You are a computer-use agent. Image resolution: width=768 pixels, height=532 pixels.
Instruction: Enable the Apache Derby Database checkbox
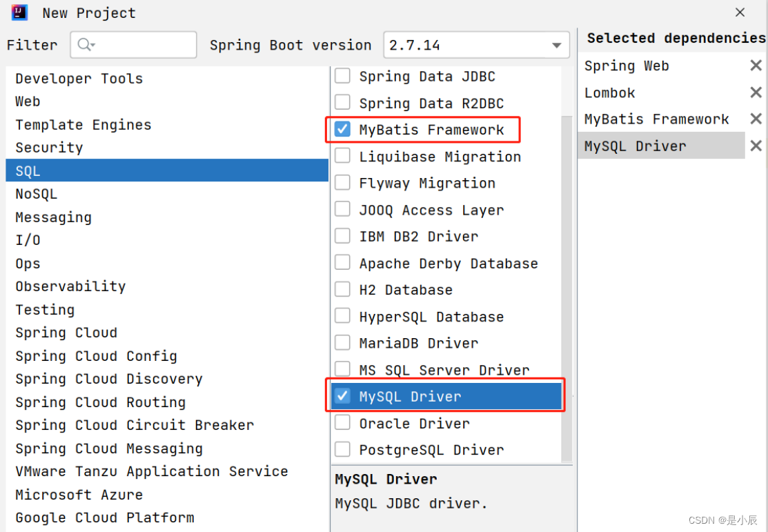coord(342,263)
